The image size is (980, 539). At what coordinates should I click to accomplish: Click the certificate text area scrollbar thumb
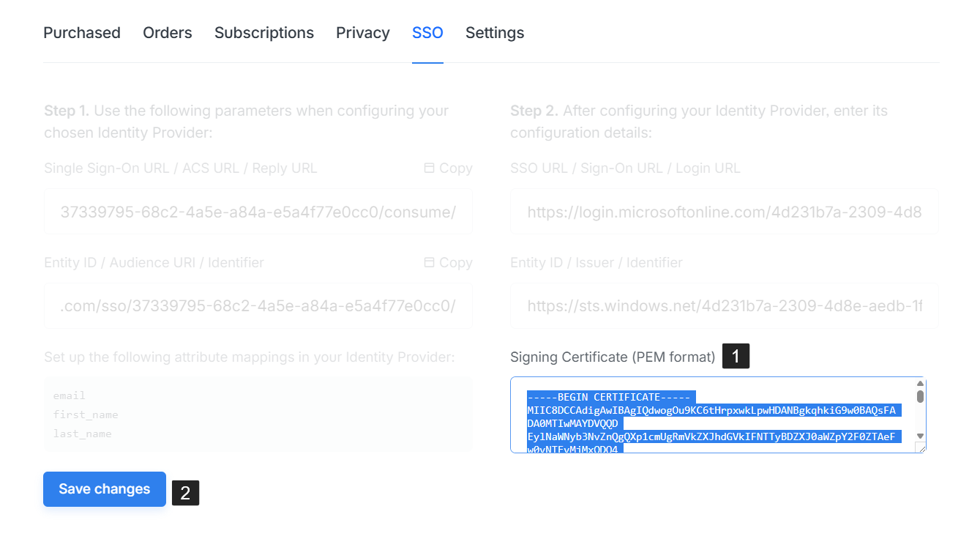920,396
